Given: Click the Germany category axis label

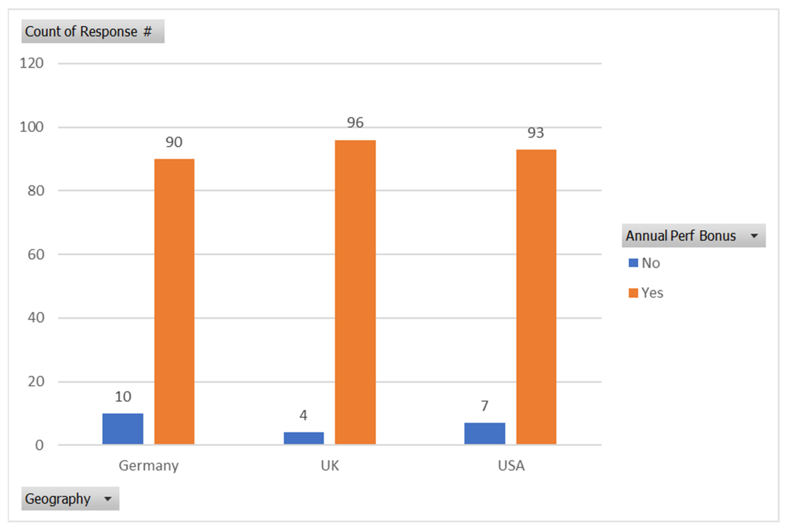Looking at the screenshot, I should click(x=149, y=466).
